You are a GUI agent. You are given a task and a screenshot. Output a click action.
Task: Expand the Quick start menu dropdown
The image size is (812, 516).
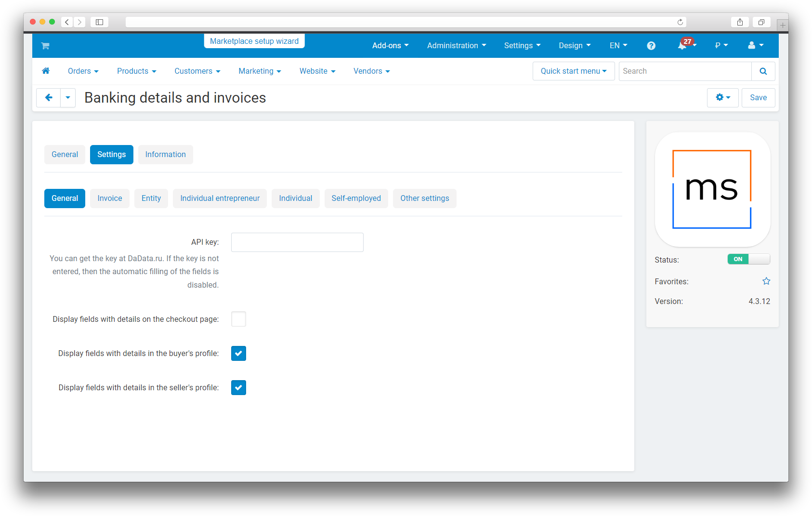[573, 71]
